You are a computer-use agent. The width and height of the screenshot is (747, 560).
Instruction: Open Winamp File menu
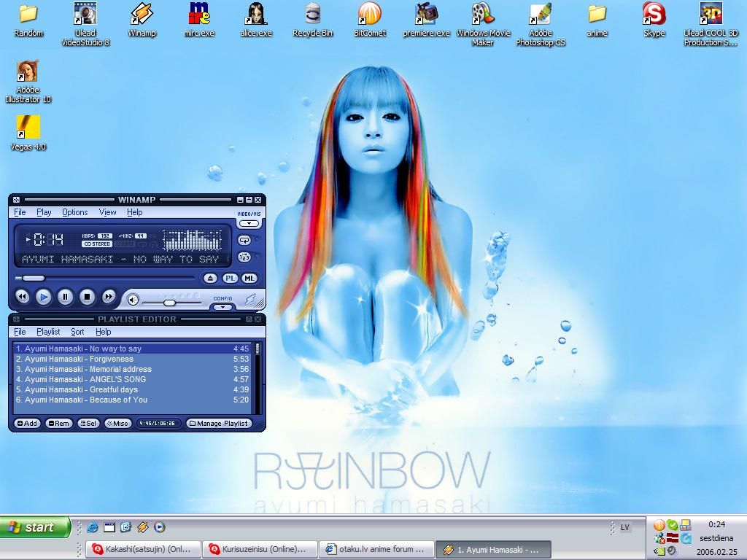[20, 212]
